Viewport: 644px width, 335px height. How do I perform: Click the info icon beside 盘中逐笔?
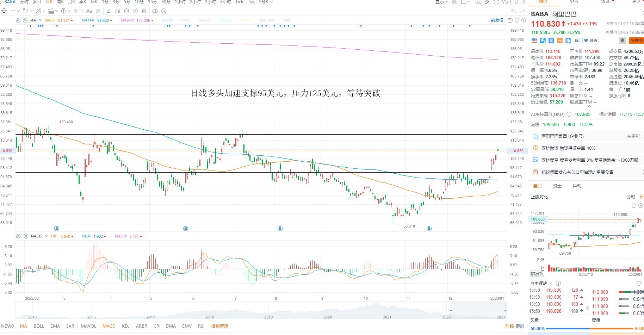[x=558, y=283]
